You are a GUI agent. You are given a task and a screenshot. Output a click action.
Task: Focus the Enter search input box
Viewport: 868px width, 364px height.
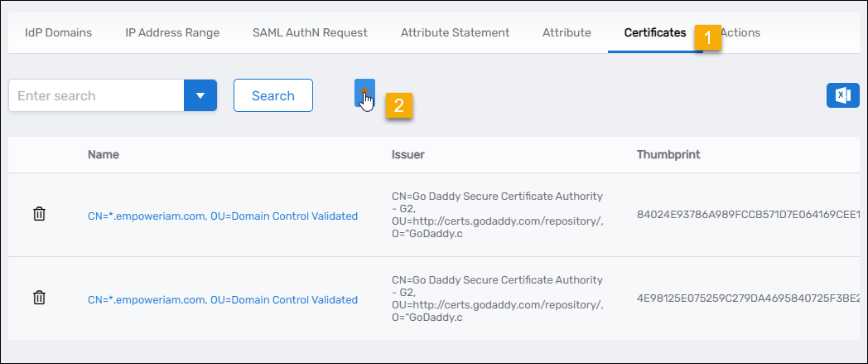[95, 95]
